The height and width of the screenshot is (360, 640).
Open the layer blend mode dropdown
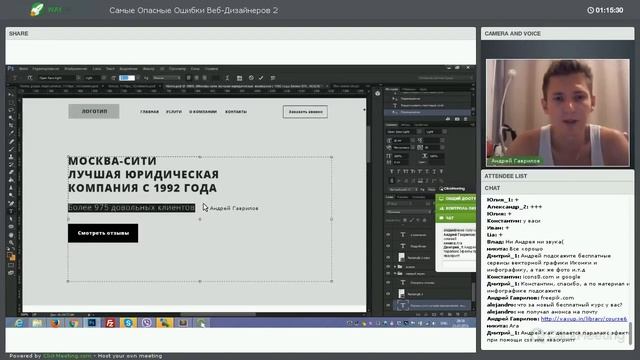pyautogui.click(x=408, y=211)
